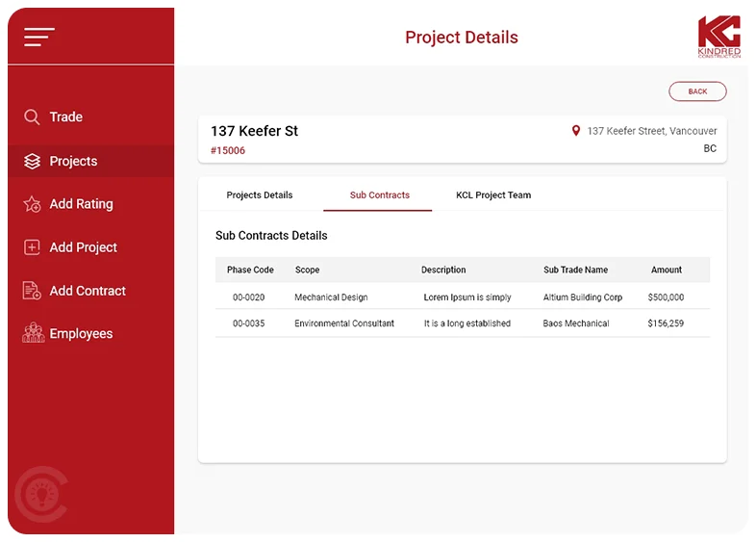This screenshot has width=756, height=542.
Task: Open Add Contract from sidebar
Action: click(x=88, y=291)
